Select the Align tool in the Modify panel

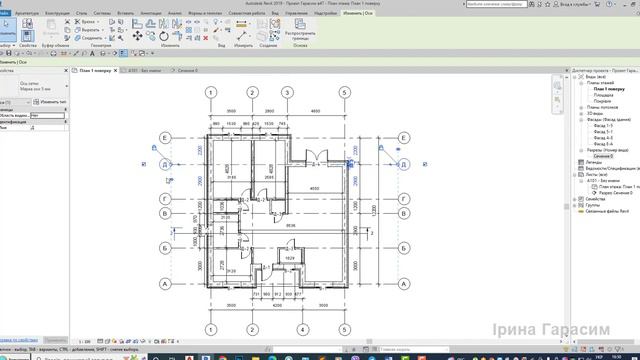(x=137, y=24)
